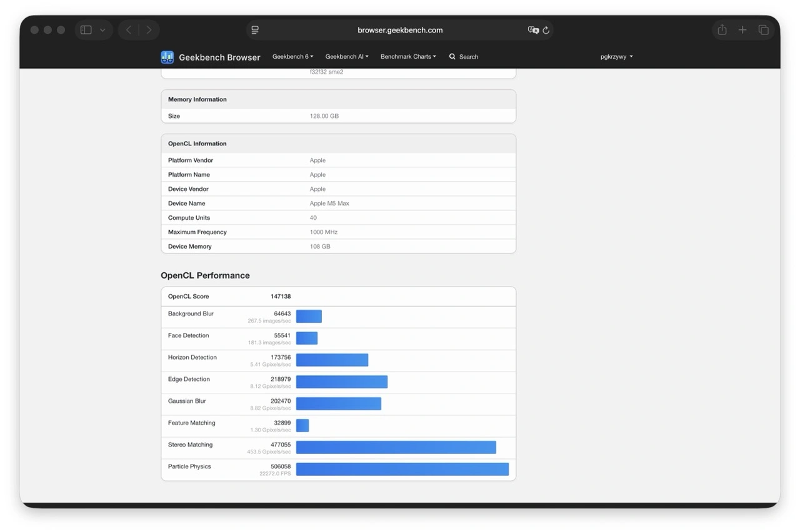The width and height of the screenshot is (800, 532).
Task: Go forward using the forward arrow
Action: 149,30
